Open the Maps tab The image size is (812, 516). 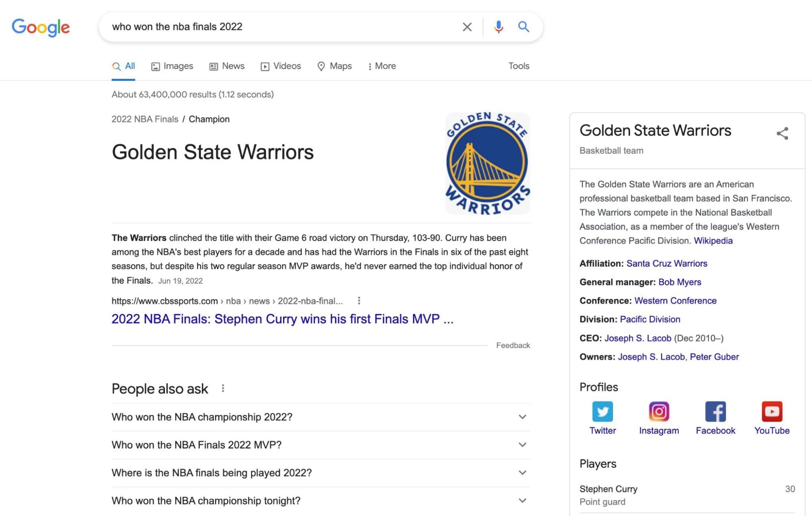coord(334,66)
